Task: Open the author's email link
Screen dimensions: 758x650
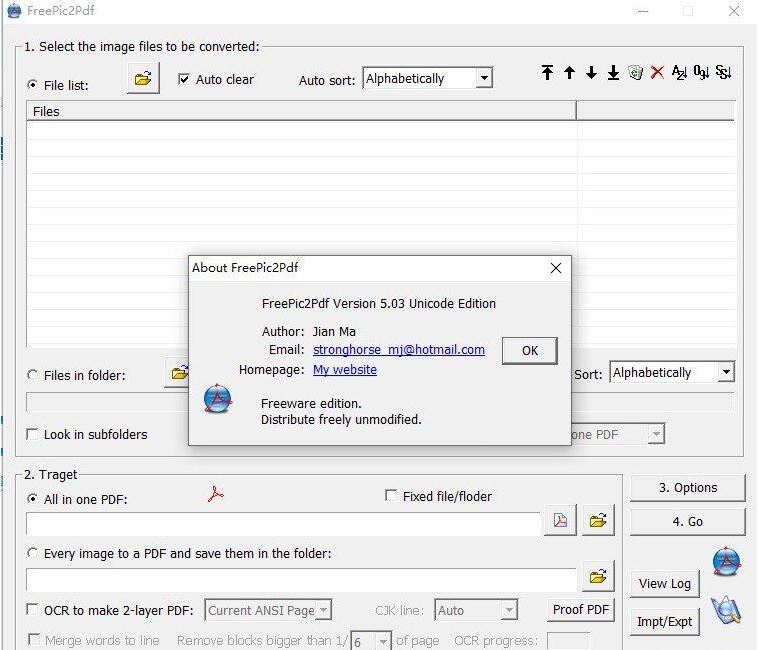Action: click(399, 349)
